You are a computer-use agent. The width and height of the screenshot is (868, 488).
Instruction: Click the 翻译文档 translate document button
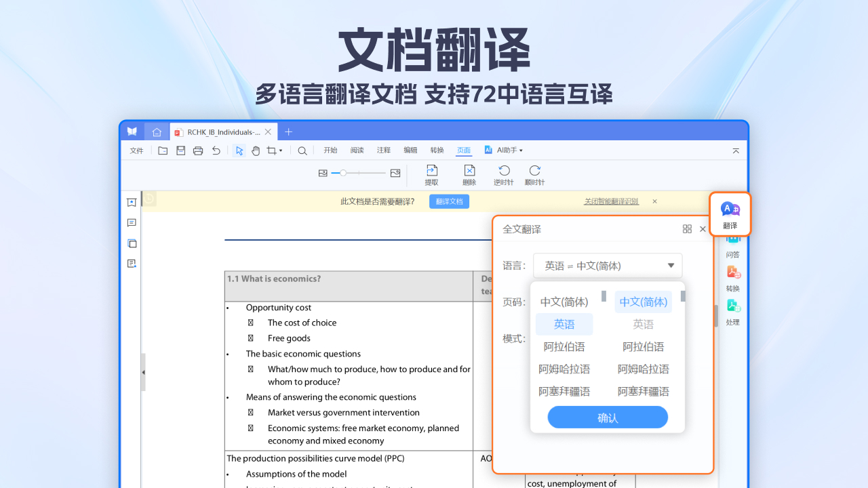449,201
